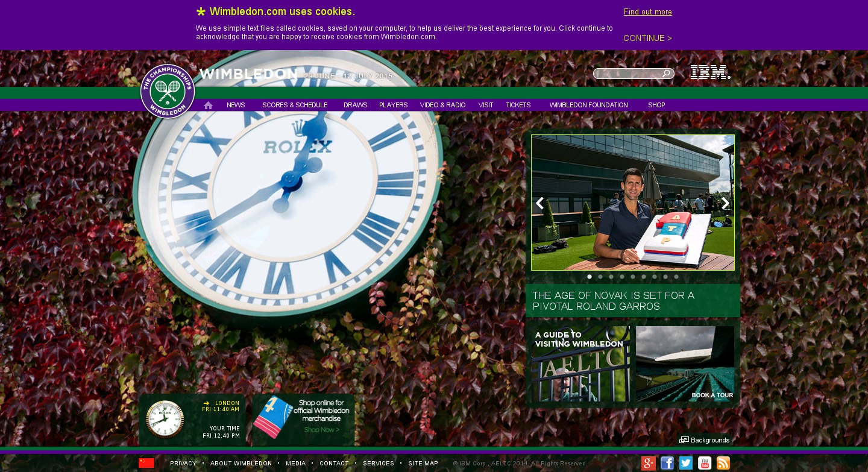Select the sixth carousel dot

click(644, 277)
